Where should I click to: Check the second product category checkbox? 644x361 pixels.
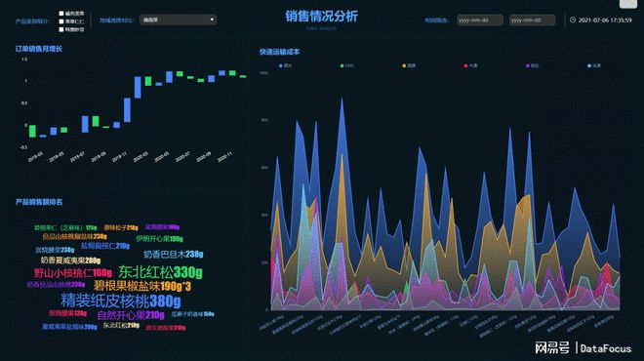pos(61,21)
